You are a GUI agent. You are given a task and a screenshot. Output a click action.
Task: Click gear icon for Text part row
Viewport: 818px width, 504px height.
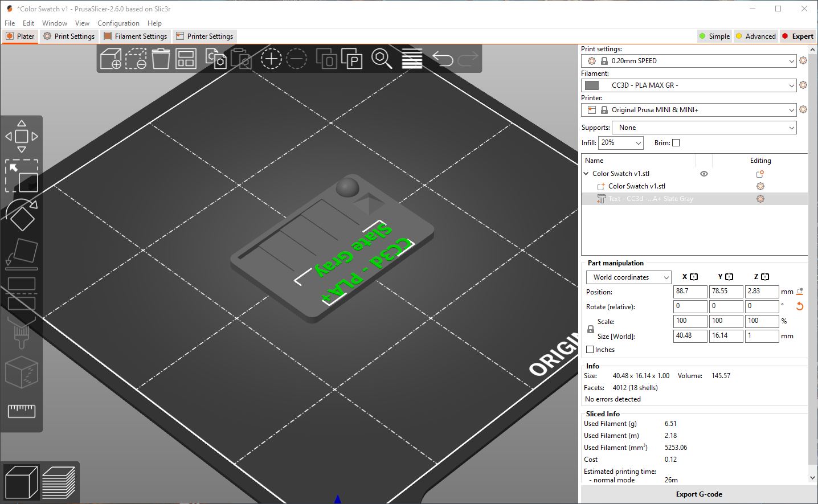(x=760, y=199)
